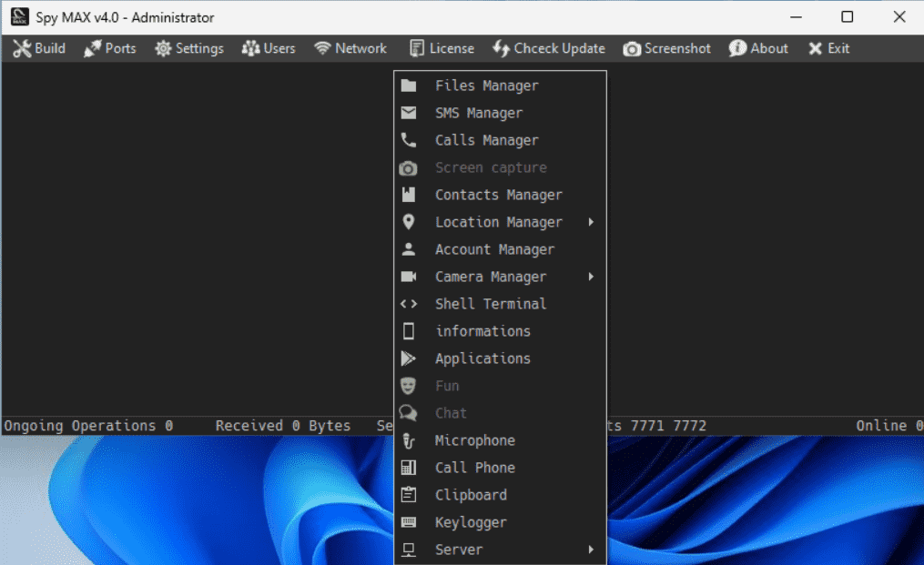
Task: Click the contacts book icon for Contacts Manager
Action: 409,195
